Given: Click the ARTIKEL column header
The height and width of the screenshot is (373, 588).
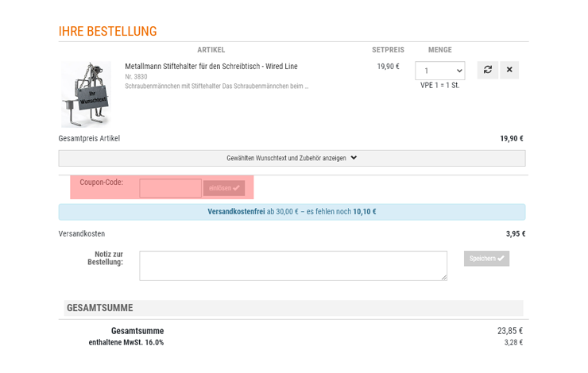Looking at the screenshot, I should [211, 50].
